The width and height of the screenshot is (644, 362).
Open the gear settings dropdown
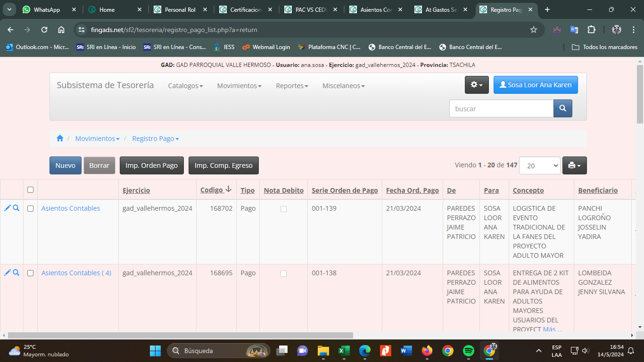point(477,85)
